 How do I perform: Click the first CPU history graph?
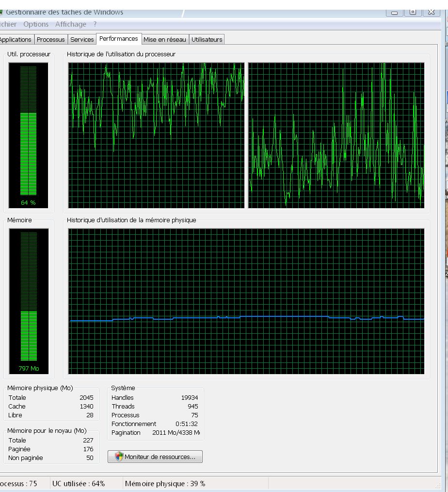click(156, 135)
